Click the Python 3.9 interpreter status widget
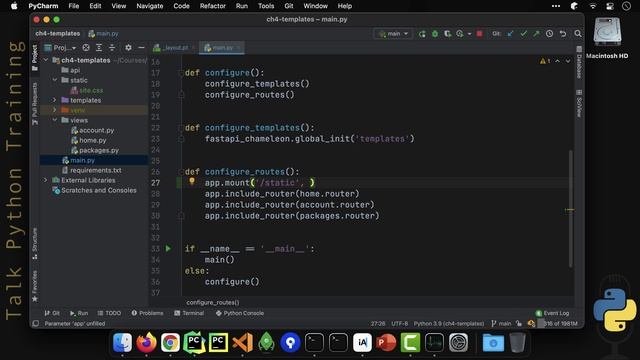640x360 pixels. 449,324
